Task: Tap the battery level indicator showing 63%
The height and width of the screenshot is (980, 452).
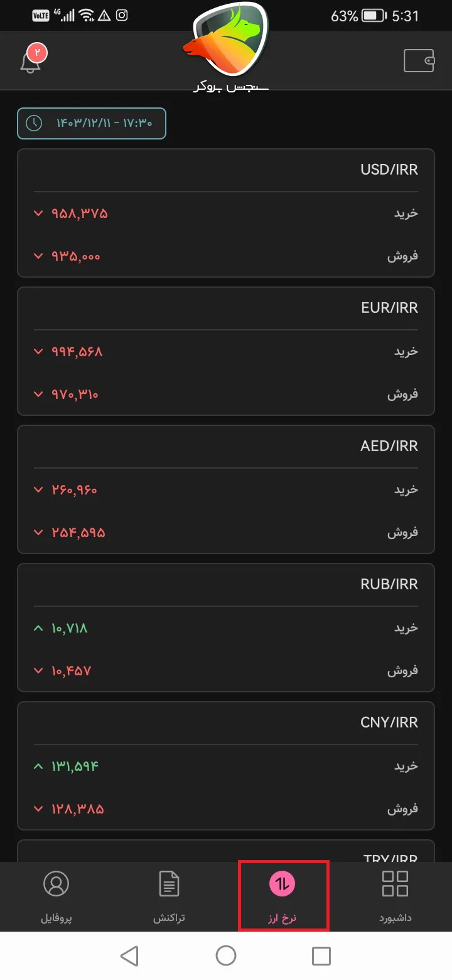Action: pyautogui.click(x=367, y=16)
